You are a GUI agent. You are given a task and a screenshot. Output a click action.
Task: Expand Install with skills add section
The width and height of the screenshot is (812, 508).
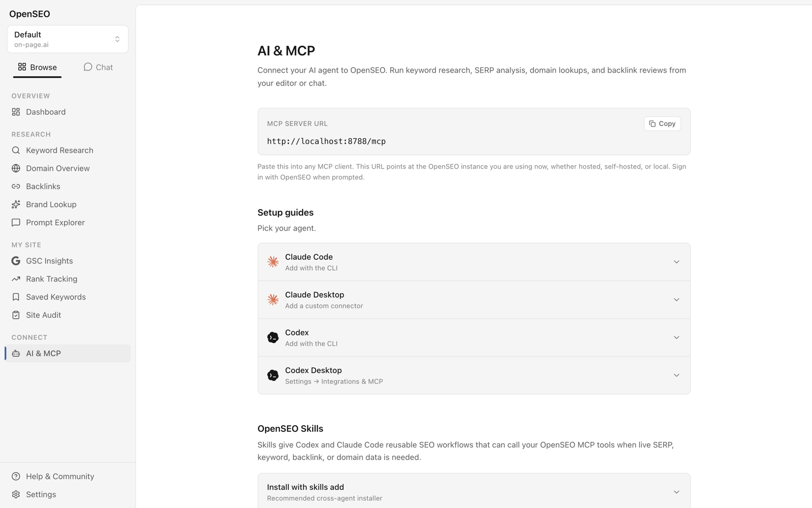pos(474,492)
